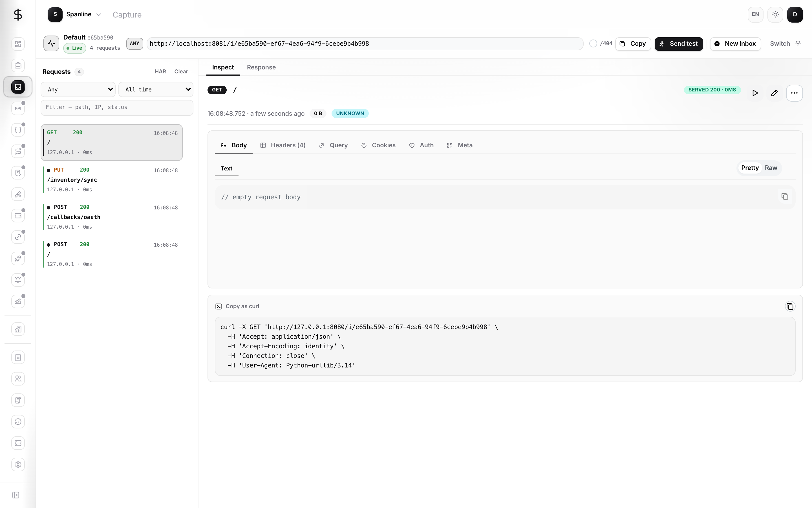The width and height of the screenshot is (812, 508).
Task: Open the history clock sidebar icon
Action: tap(18, 422)
